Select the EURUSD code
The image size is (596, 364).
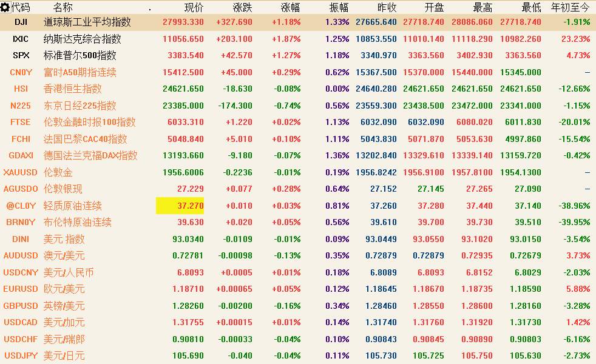point(21,289)
